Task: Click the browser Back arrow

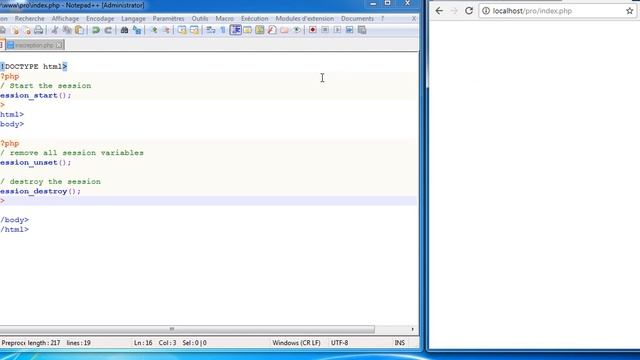Action: coord(439,11)
